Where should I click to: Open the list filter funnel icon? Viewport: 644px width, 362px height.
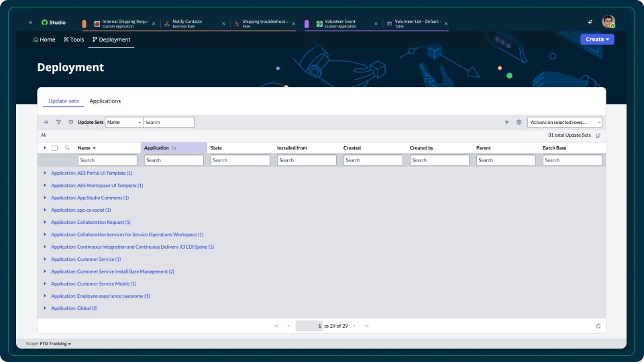pos(58,123)
